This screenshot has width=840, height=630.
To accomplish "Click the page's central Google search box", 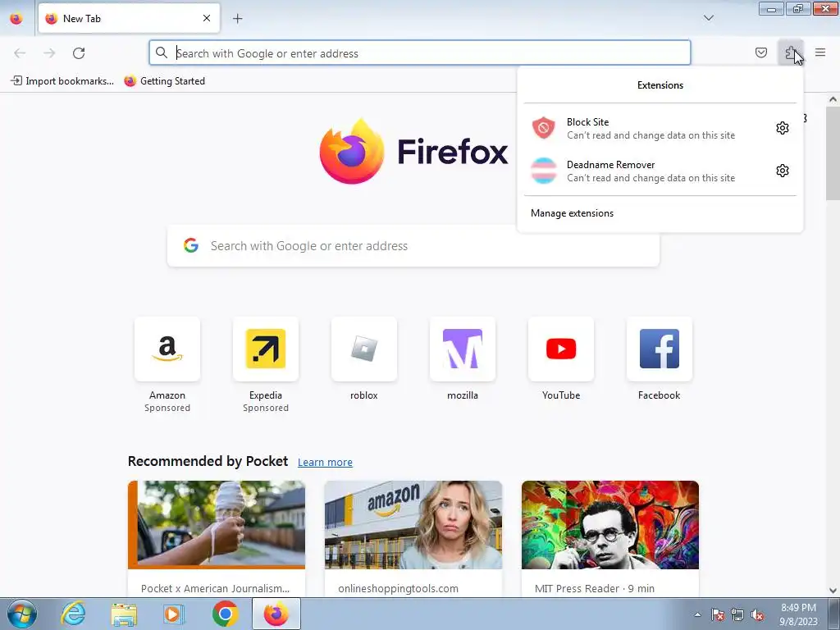I will point(413,246).
